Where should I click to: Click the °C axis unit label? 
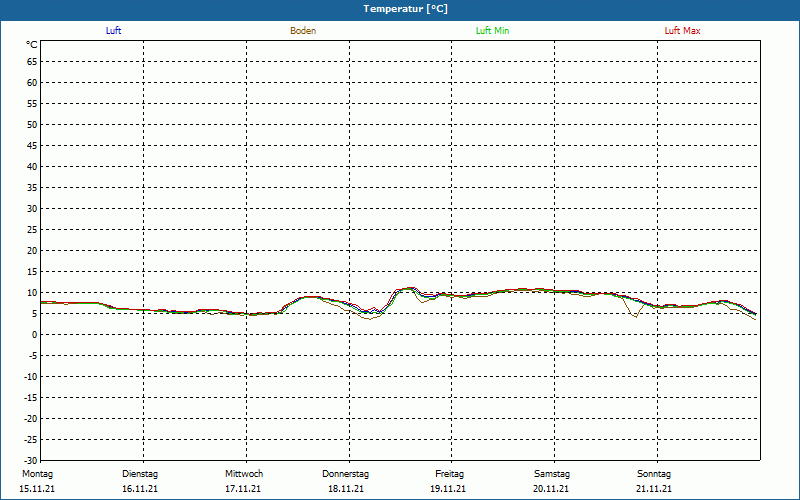pos(32,45)
